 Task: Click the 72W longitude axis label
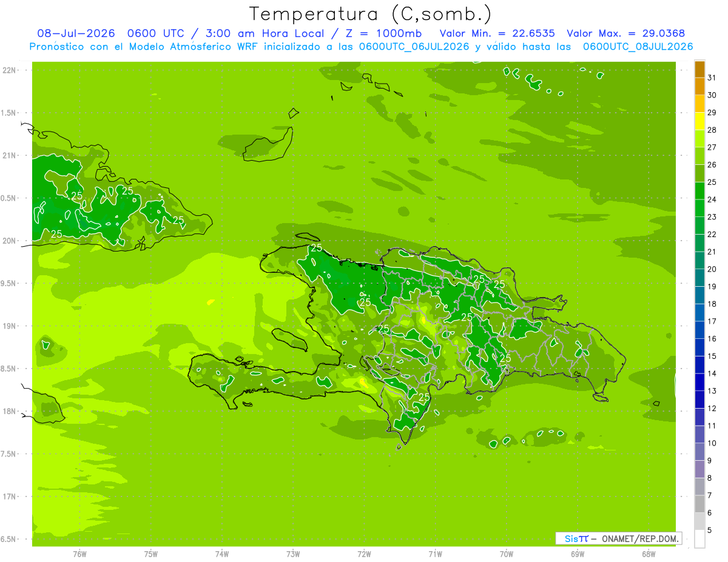coord(364,554)
